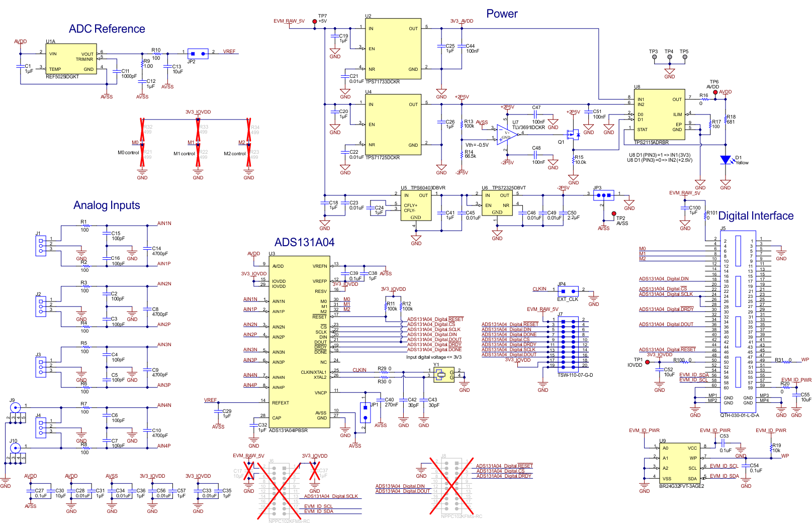Click the TP4 ground test point
Screen dimensions: 812x523
coord(669,57)
